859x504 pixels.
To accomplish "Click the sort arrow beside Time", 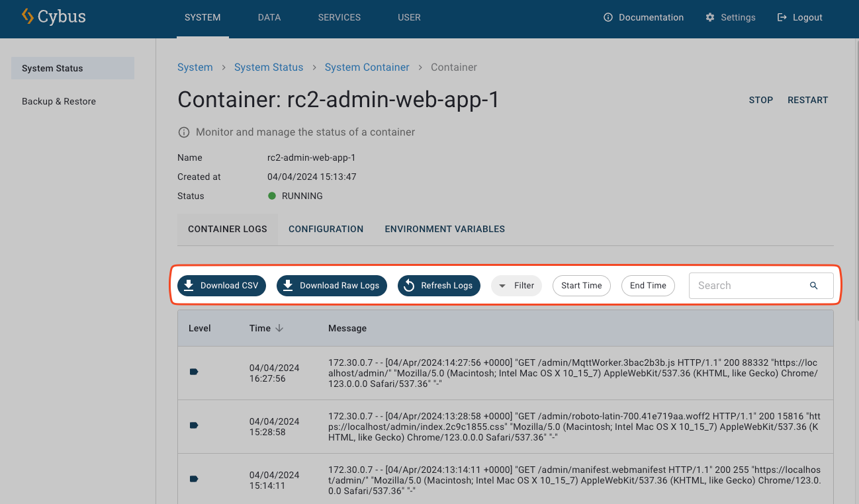I will click(x=279, y=328).
